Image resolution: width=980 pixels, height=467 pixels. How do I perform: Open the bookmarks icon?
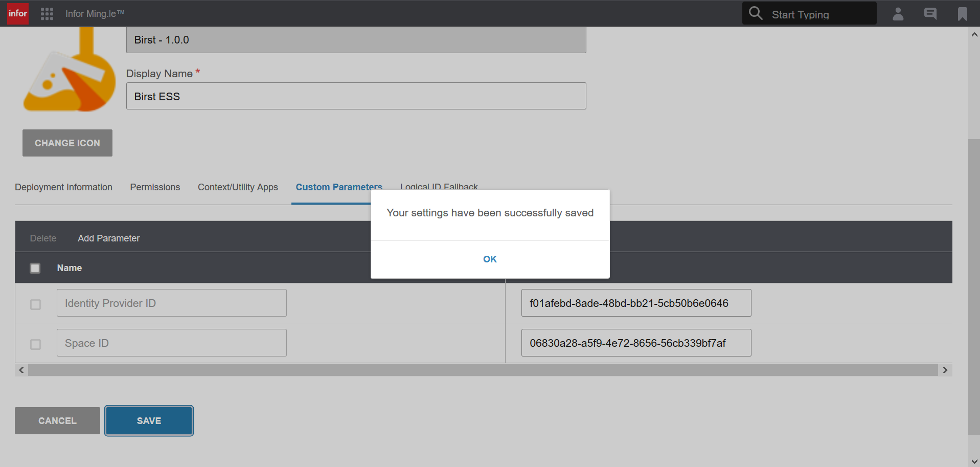tap(963, 14)
